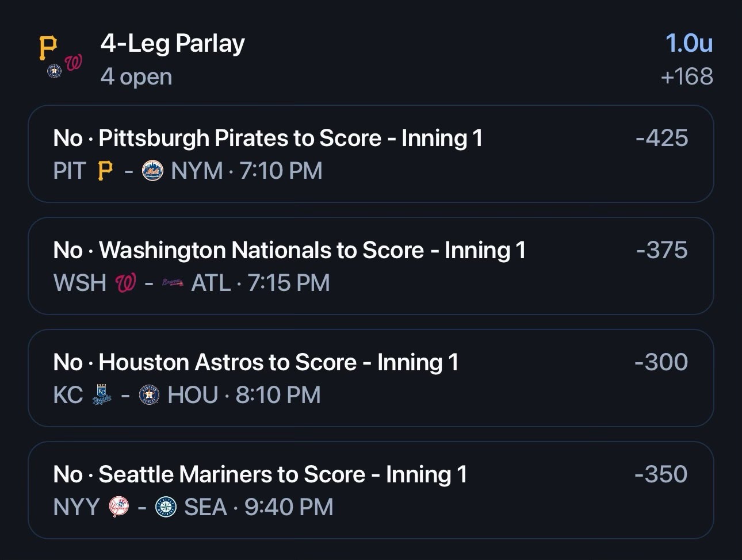
Task: Click the Mariners logo beside SEA
Action: coord(166,507)
